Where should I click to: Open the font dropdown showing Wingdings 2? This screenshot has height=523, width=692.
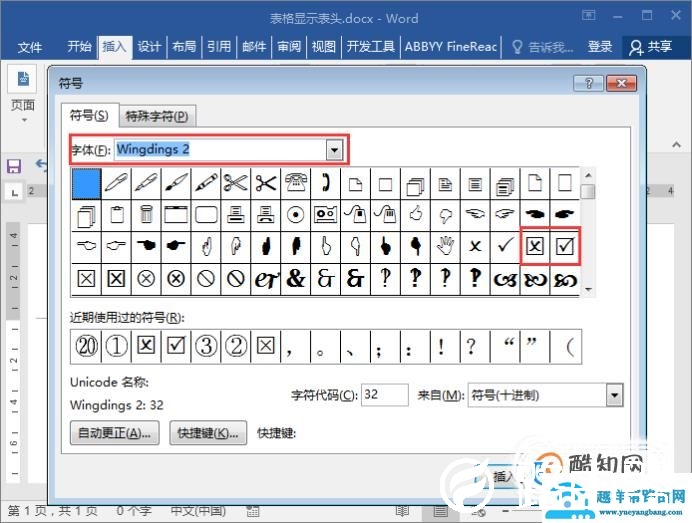(335, 150)
